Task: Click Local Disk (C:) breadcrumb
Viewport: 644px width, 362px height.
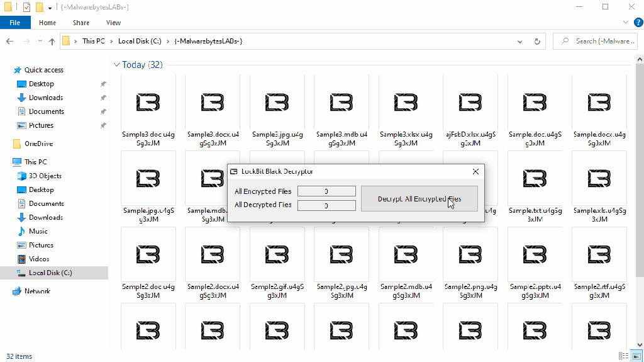Action: [140, 41]
